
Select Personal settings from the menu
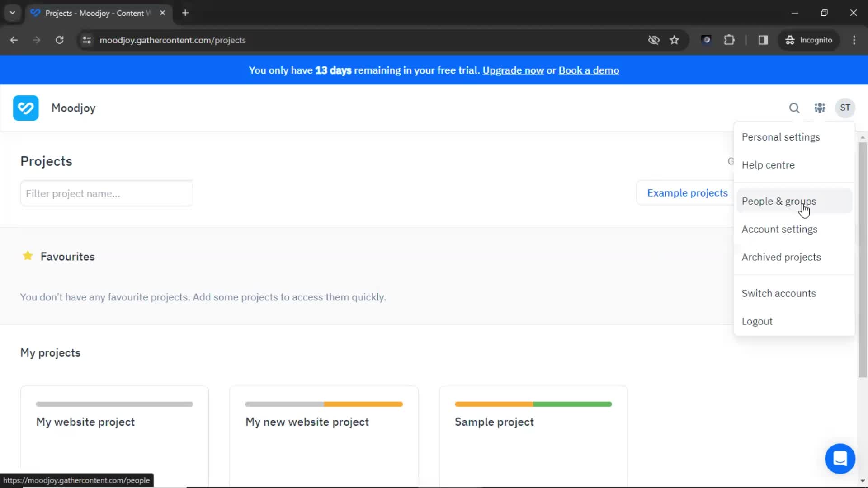(x=794, y=137)
